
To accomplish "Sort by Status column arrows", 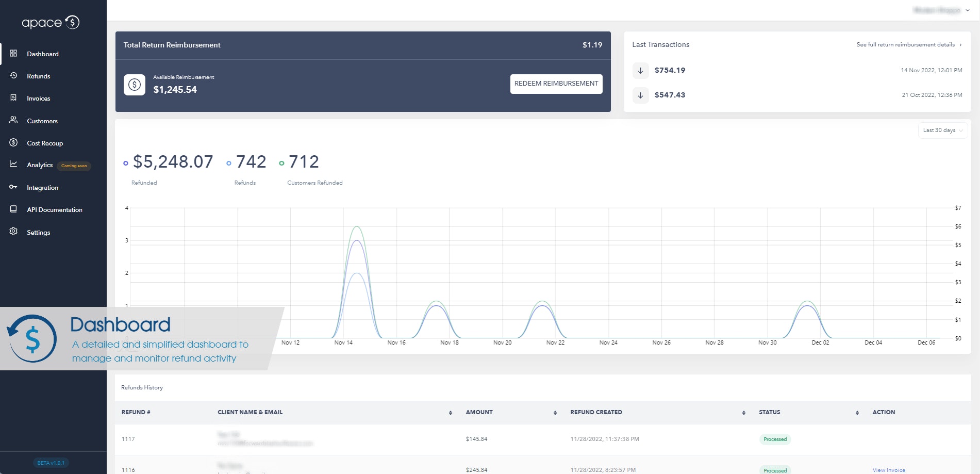I will coord(857,413).
